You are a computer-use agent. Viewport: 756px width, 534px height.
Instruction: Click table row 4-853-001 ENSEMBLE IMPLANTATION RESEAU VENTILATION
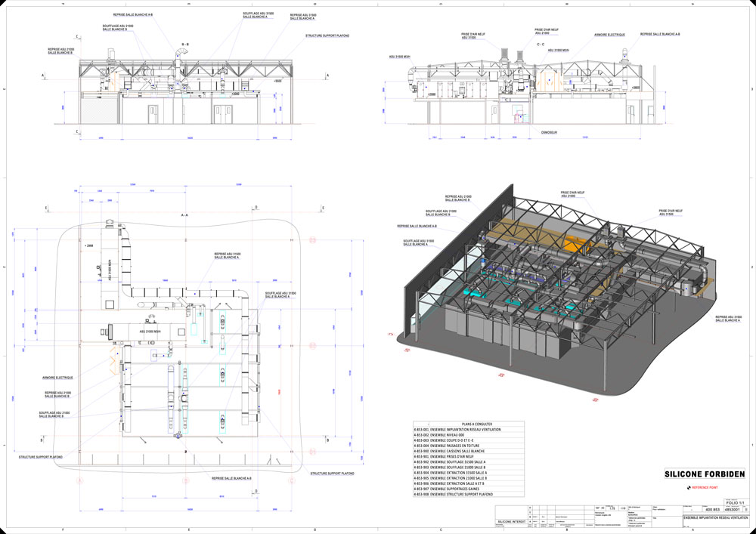point(469,430)
